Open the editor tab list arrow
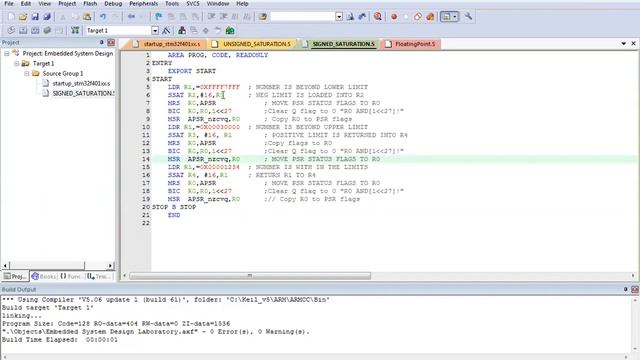 coord(624,44)
